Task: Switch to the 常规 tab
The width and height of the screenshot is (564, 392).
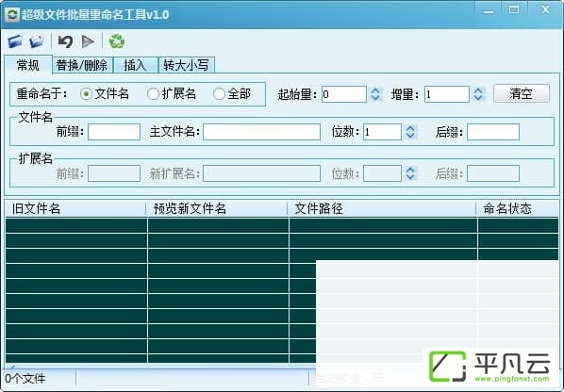Action: (28, 65)
